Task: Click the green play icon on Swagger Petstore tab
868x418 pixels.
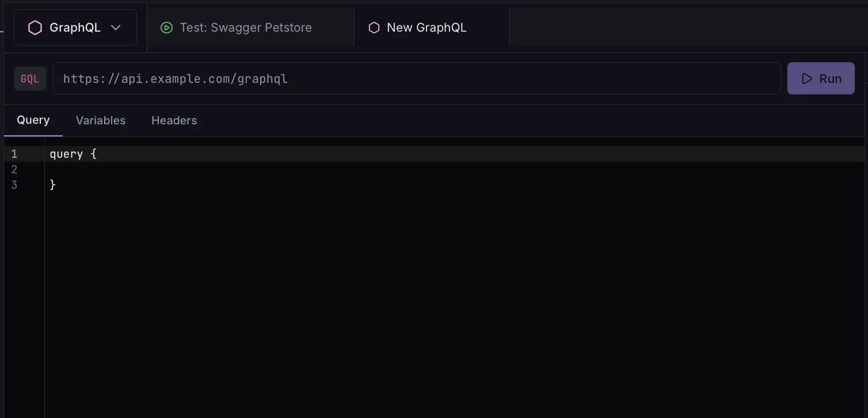Action: (166, 27)
